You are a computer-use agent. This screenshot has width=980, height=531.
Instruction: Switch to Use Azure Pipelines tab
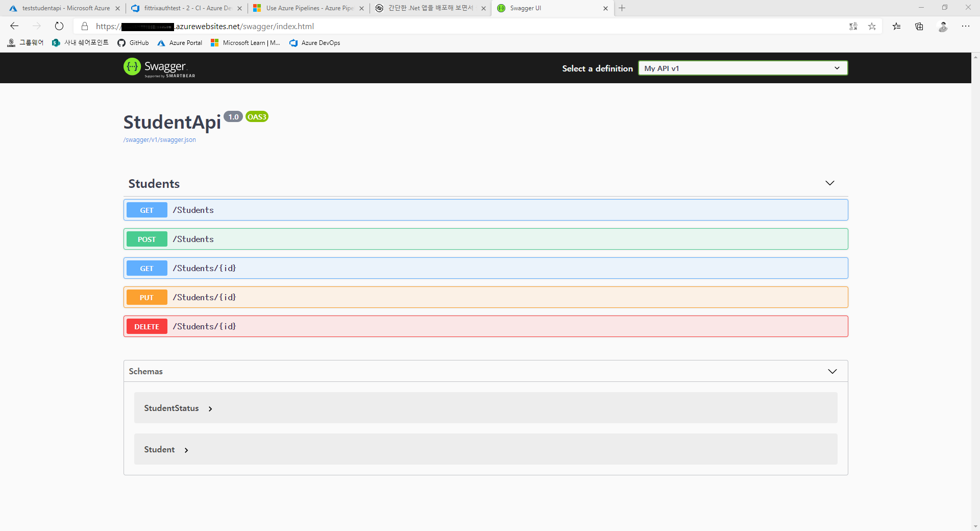click(x=309, y=8)
